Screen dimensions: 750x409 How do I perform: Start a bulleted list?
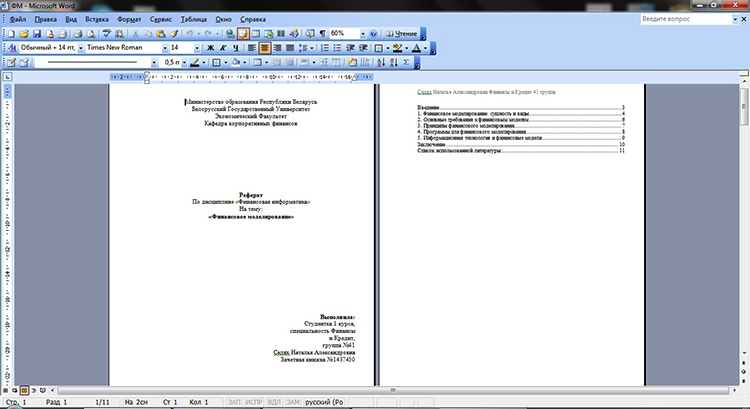(337, 48)
